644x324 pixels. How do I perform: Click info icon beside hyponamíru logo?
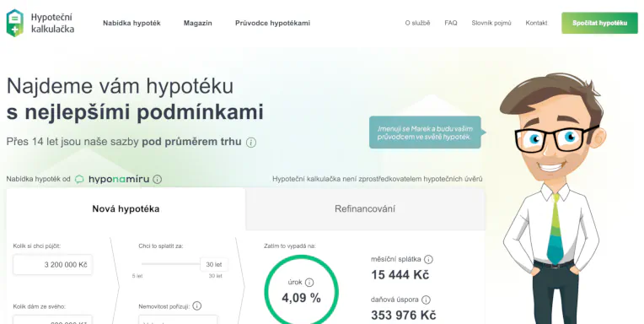[158, 179]
